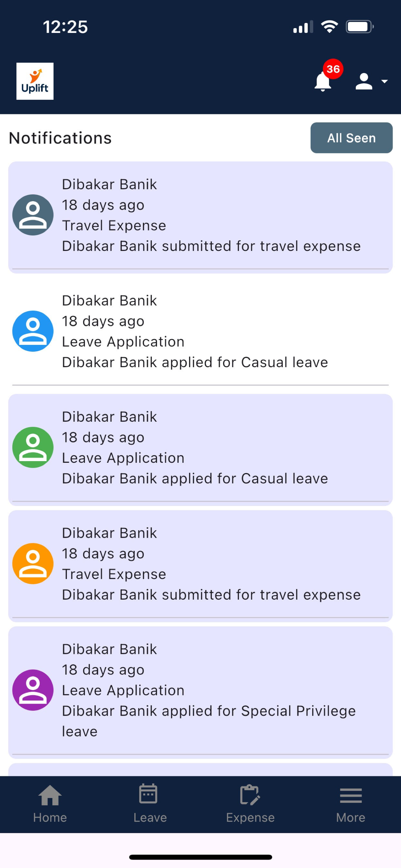Open Travel Expense notification with orange avatar
401x868 pixels.
[200, 566]
